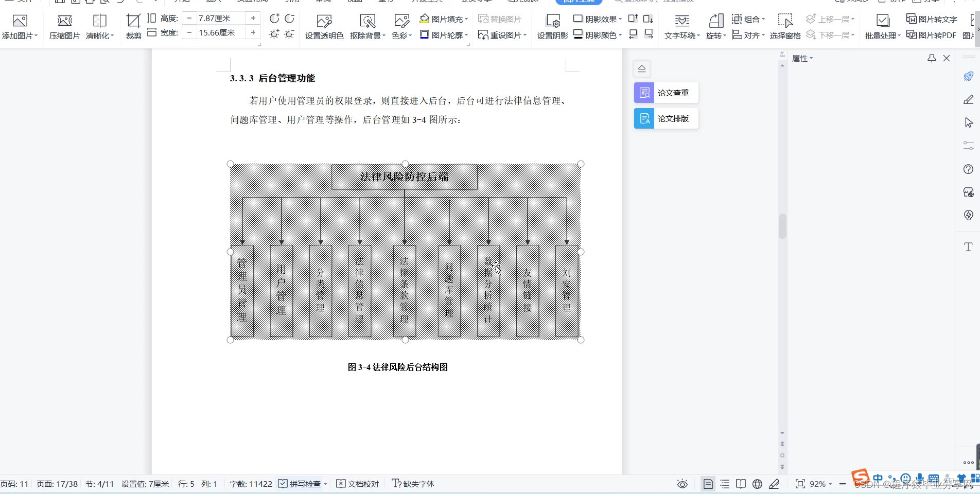
Task: Click Text Wrap (文字环绕) icon
Action: [682, 21]
